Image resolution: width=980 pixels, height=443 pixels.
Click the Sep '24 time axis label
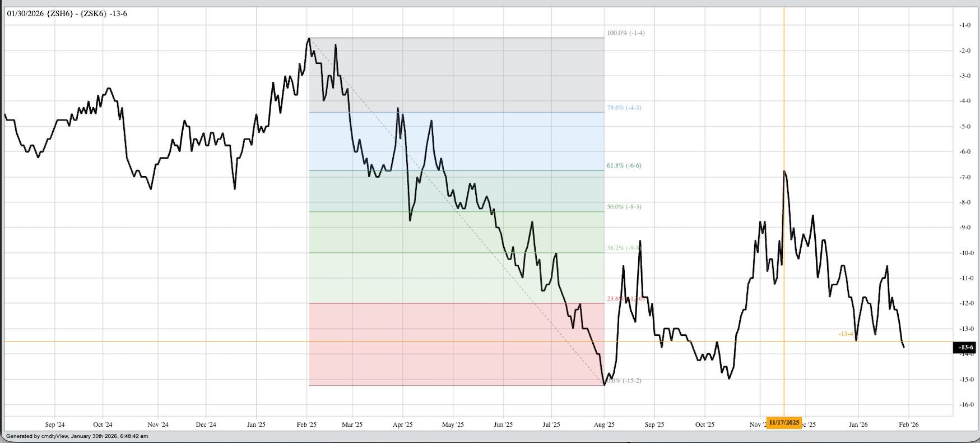(x=55, y=425)
